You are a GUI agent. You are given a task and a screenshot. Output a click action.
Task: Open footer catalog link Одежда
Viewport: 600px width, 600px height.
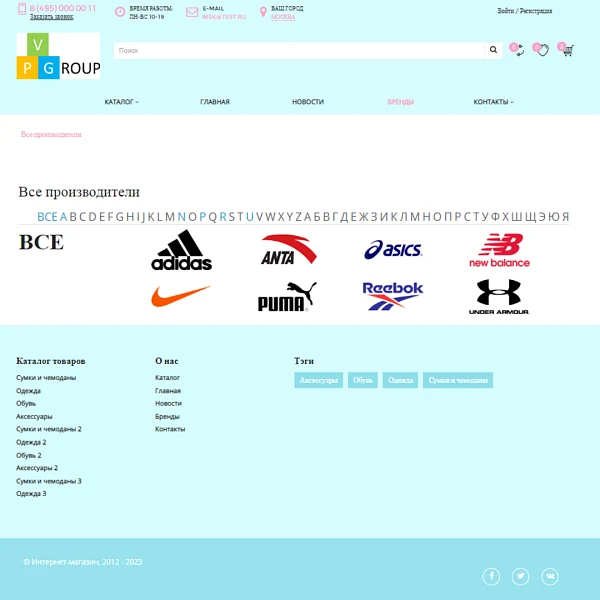coord(28,391)
